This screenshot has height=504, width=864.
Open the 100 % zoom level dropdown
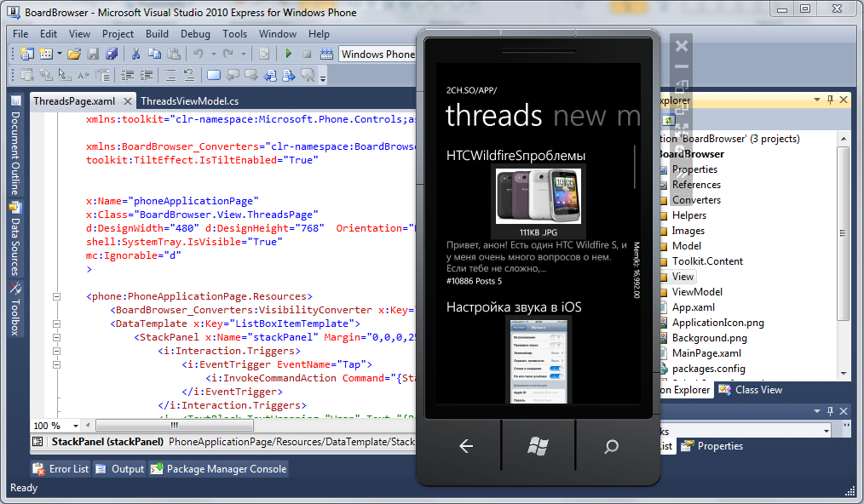pos(76,425)
